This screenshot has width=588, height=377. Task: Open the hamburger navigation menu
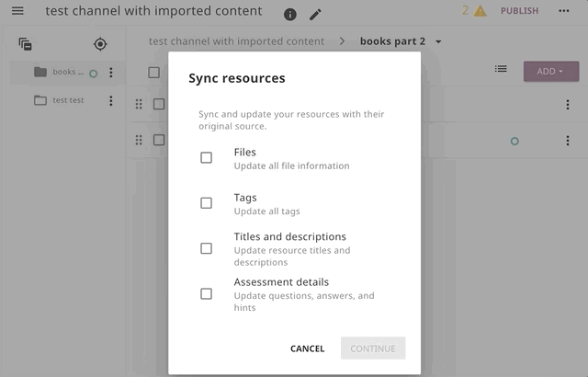[17, 11]
